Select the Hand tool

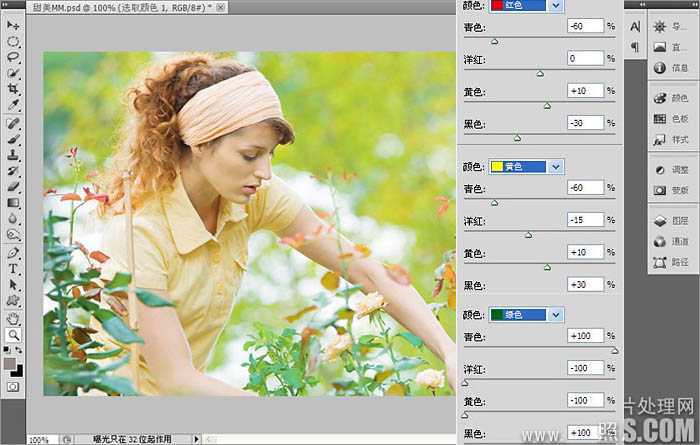click(13, 319)
